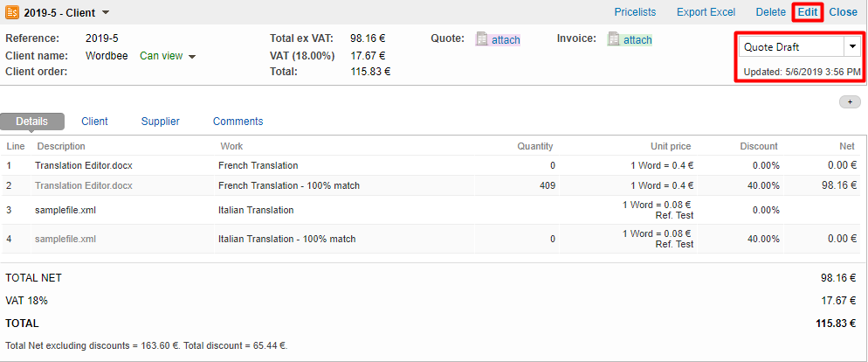
Task: Click the Invoice attach link text
Action: pyautogui.click(x=637, y=39)
